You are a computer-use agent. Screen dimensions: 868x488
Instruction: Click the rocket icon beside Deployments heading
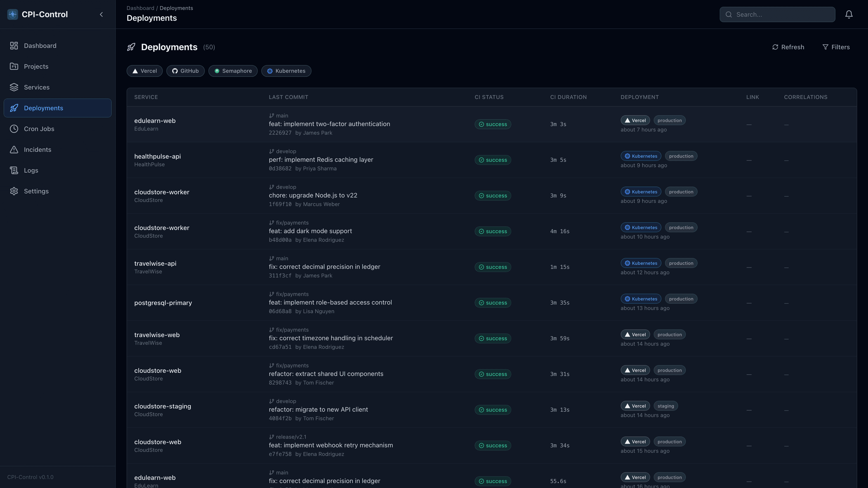point(131,47)
